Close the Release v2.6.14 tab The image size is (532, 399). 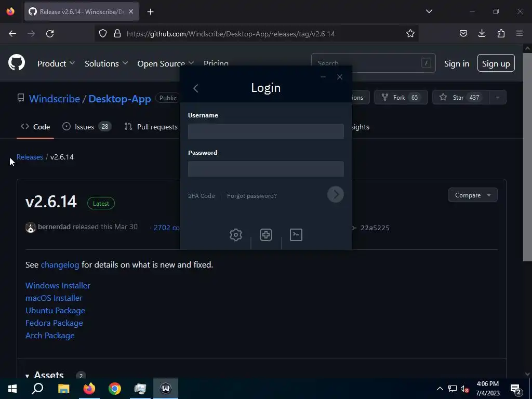pos(131,11)
